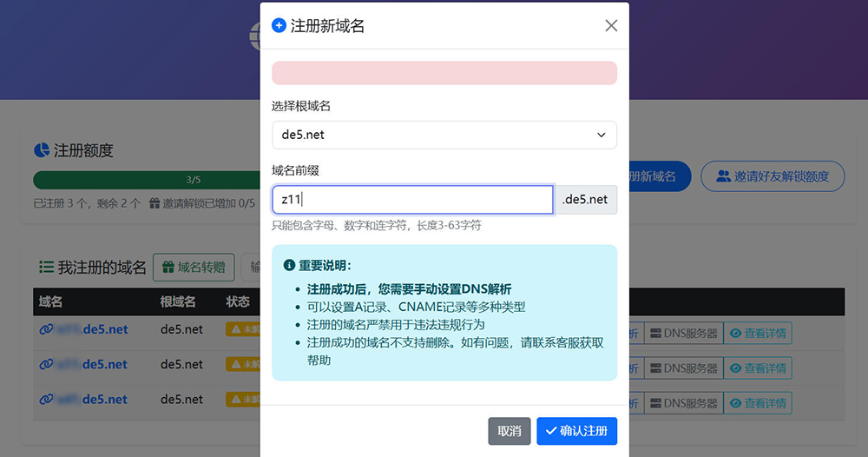Click the green 3/5 quota progress bar
The width and height of the screenshot is (868, 457).
point(146,180)
